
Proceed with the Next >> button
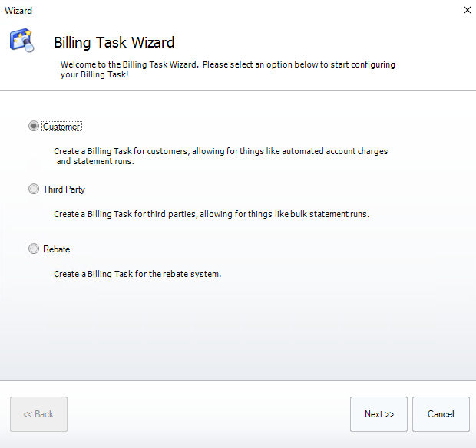pyautogui.click(x=378, y=414)
